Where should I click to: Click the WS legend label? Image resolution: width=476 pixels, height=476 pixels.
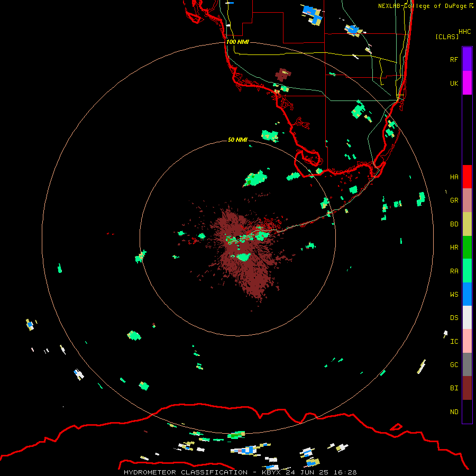pyautogui.click(x=454, y=295)
